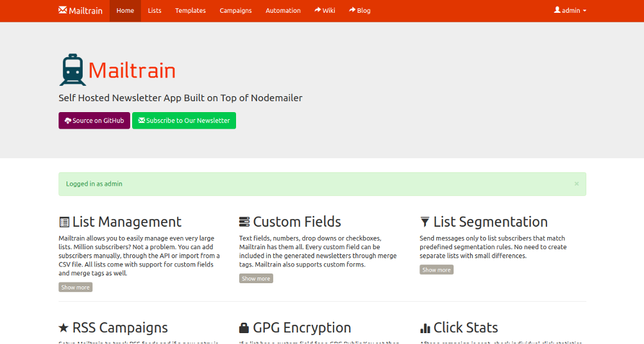Show more about List Segmentation
Screen dimensions: 644x344
point(436,270)
